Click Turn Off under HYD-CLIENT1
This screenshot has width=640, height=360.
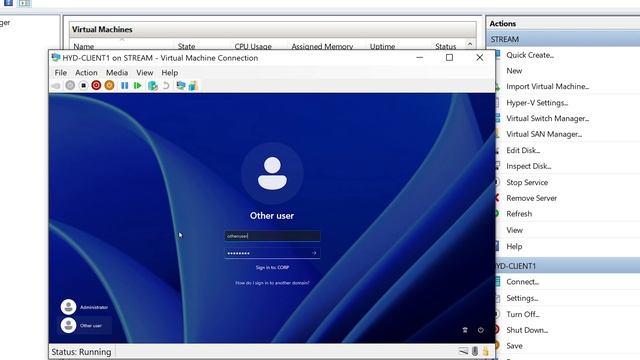[x=523, y=314]
